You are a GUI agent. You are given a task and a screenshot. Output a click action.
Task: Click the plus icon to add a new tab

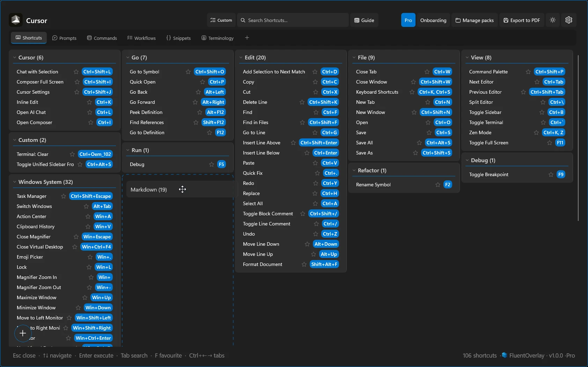(x=247, y=37)
